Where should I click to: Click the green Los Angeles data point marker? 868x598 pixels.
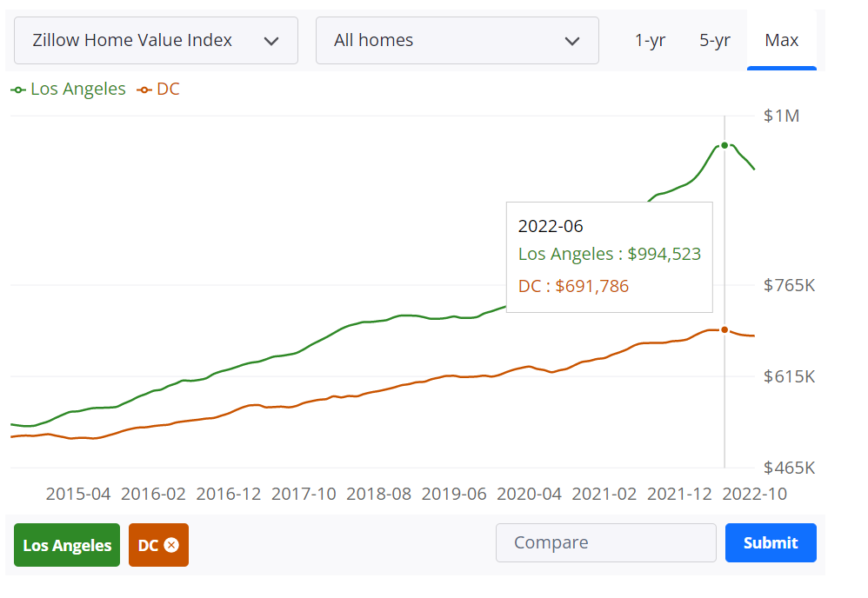click(724, 145)
